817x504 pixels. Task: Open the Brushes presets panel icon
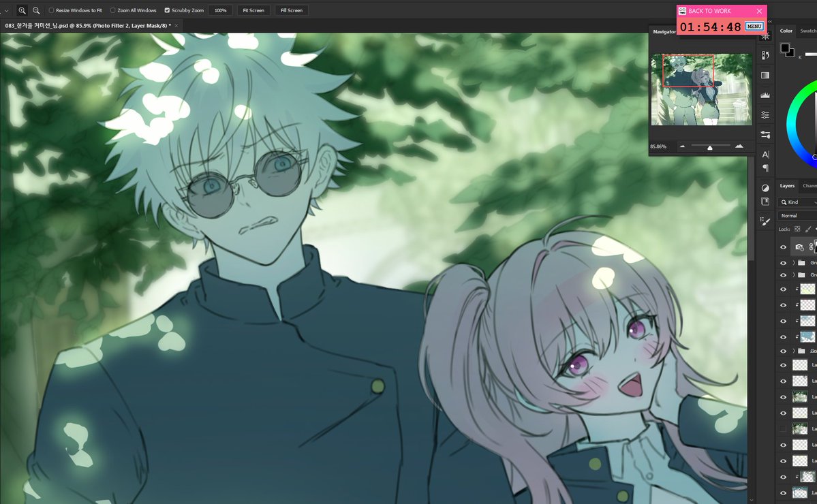765,221
